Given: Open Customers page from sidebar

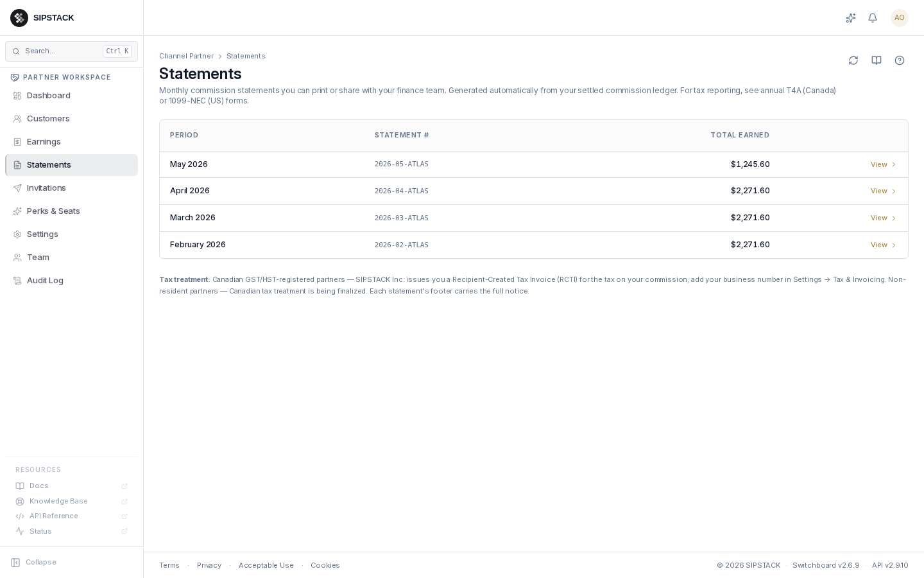Looking at the screenshot, I should (71, 119).
